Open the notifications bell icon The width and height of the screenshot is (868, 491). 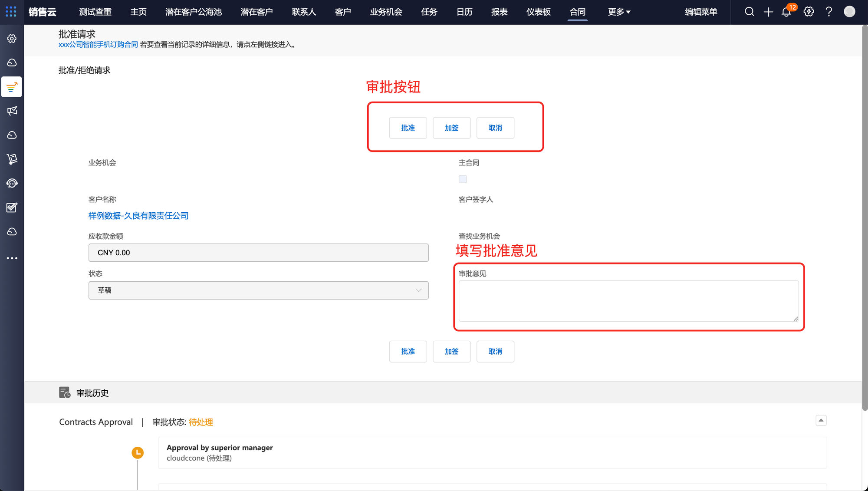coord(786,12)
